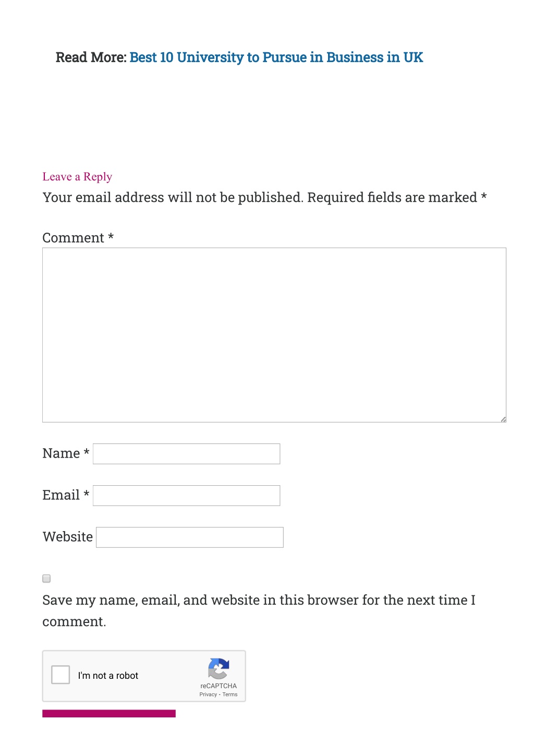The height and width of the screenshot is (756, 534).
Task: Click the "Save my name, email" label text
Action: pyautogui.click(x=259, y=611)
